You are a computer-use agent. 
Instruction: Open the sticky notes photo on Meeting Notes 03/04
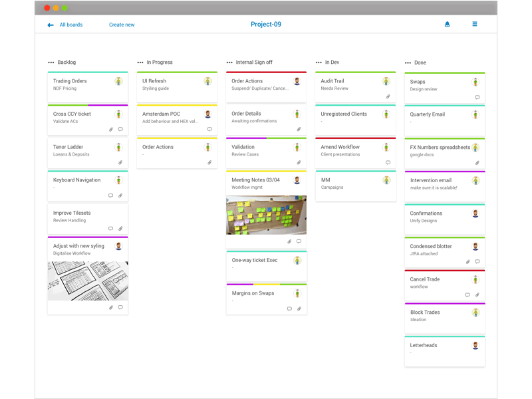click(266, 215)
